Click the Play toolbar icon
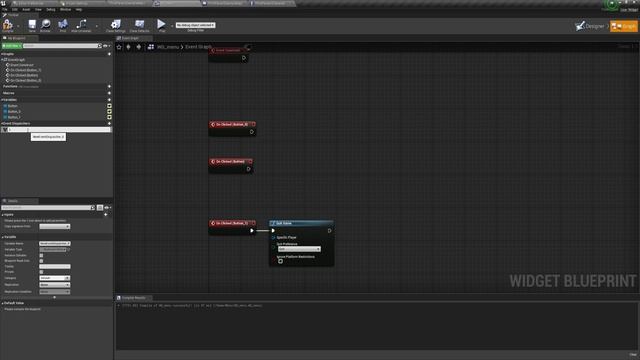Screen dimensions: 640x360 [162, 25]
